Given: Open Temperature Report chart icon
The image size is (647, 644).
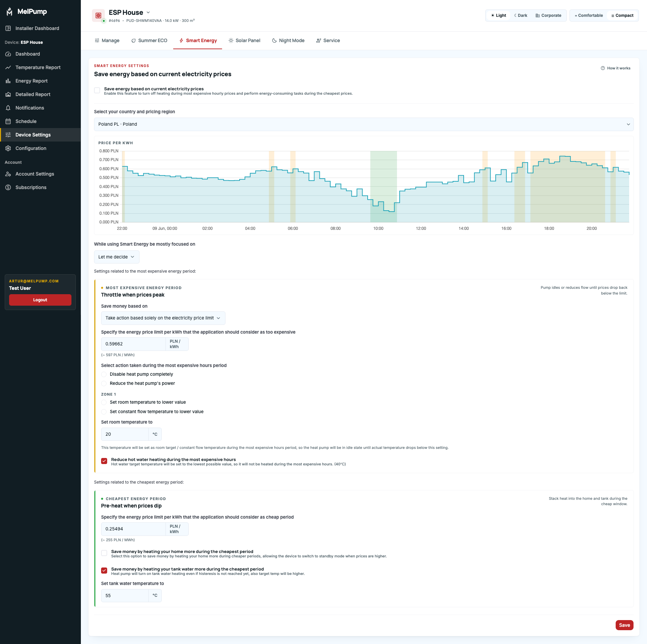Looking at the screenshot, I should (x=8, y=67).
